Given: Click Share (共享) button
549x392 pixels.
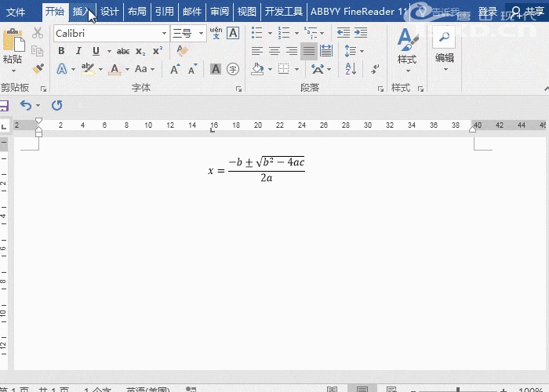Looking at the screenshot, I should pyautogui.click(x=527, y=12).
